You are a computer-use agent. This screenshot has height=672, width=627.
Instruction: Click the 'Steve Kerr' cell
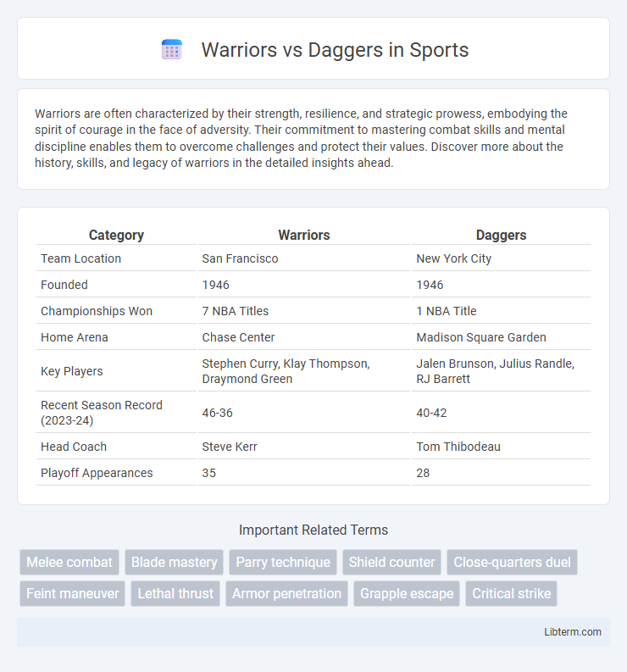pos(304,447)
